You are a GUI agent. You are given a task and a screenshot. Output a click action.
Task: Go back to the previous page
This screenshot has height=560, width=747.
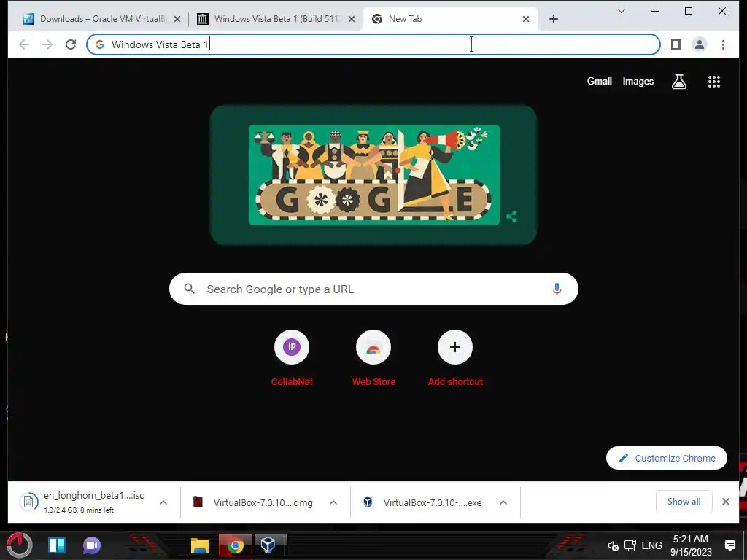point(24,44)
